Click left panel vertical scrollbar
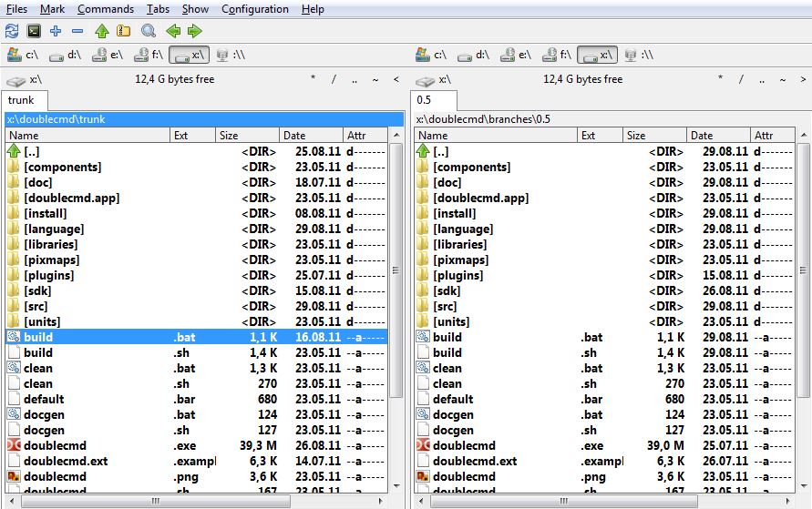This screenshot has width=812, height=509. point(396,270)
